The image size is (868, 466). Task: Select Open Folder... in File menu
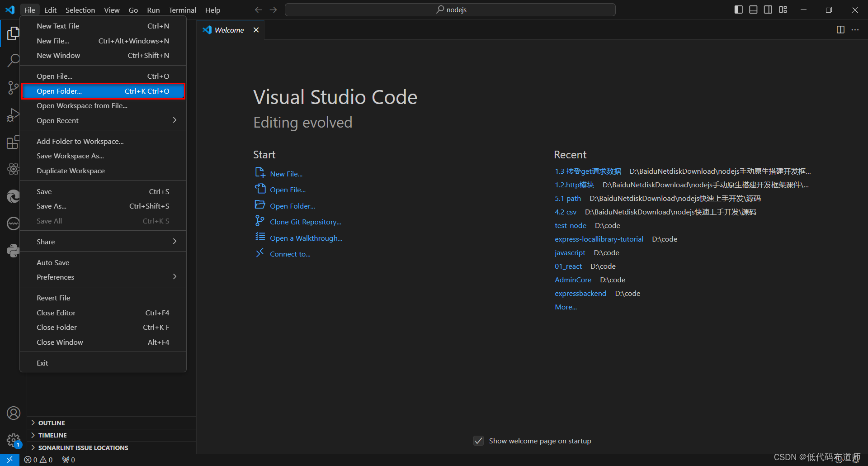(103, 91)
